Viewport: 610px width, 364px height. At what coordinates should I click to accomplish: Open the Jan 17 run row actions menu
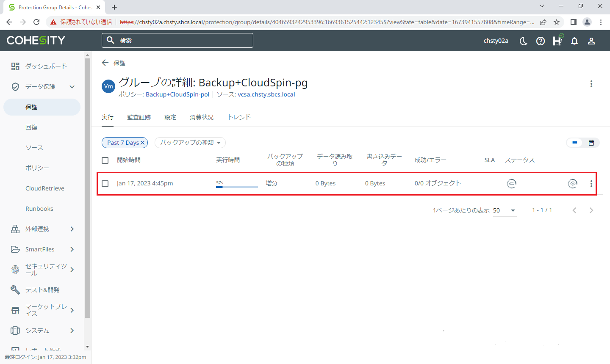(591, 183)
